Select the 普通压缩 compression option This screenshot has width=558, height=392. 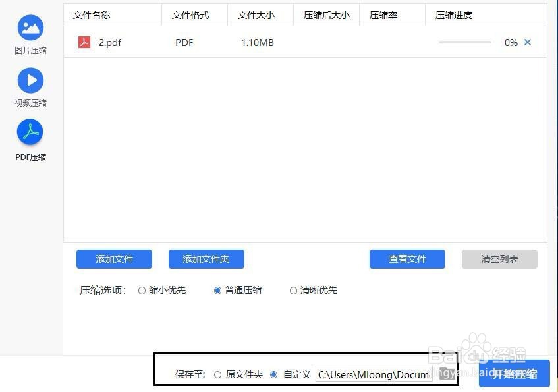(217, 291)
